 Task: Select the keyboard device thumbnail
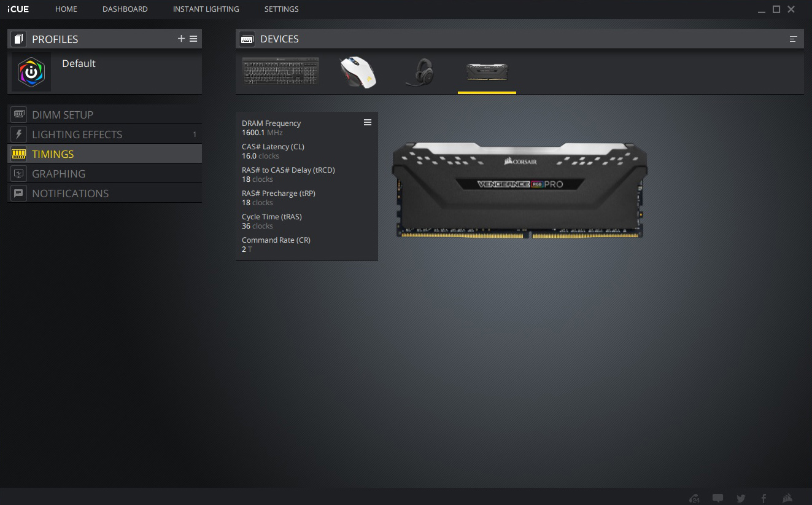tap(280, 71)
